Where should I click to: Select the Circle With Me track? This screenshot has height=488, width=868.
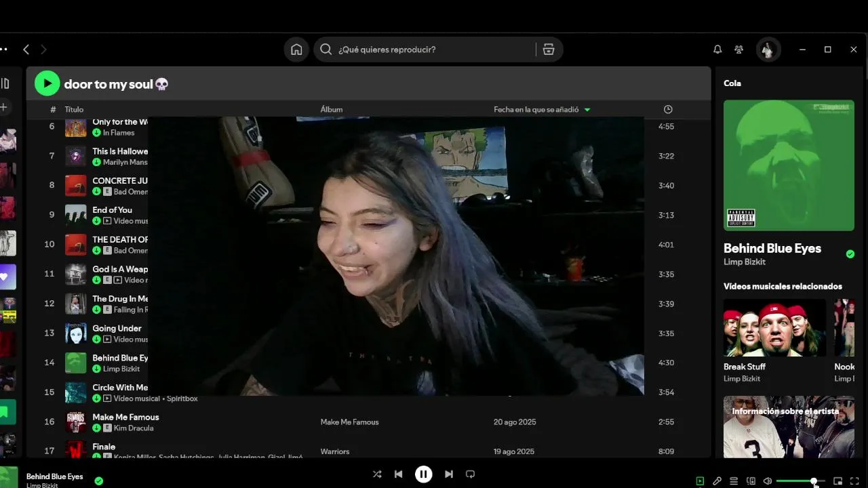point(120,388)
